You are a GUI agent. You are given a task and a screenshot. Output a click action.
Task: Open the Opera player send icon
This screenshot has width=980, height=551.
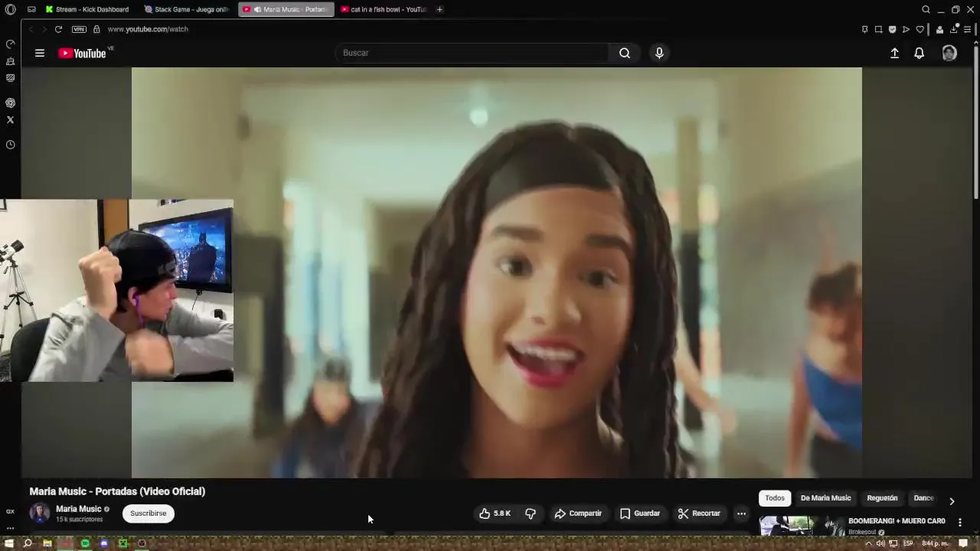(906, 29)
